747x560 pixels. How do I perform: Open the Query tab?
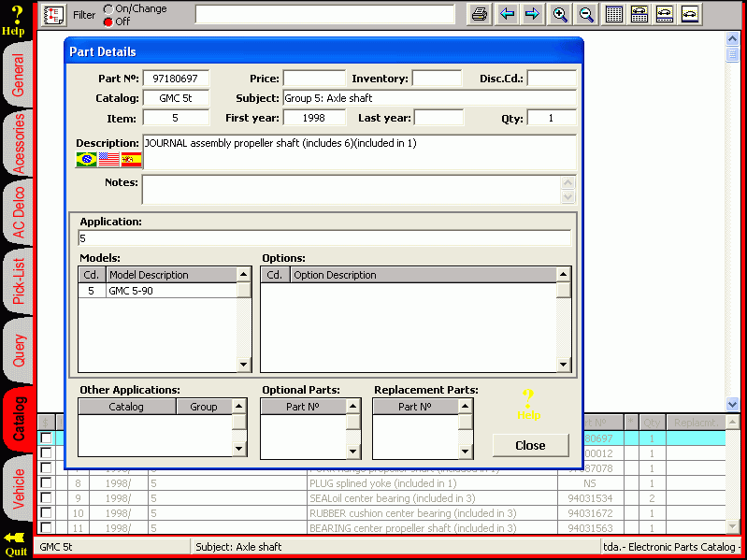point(17,351)
